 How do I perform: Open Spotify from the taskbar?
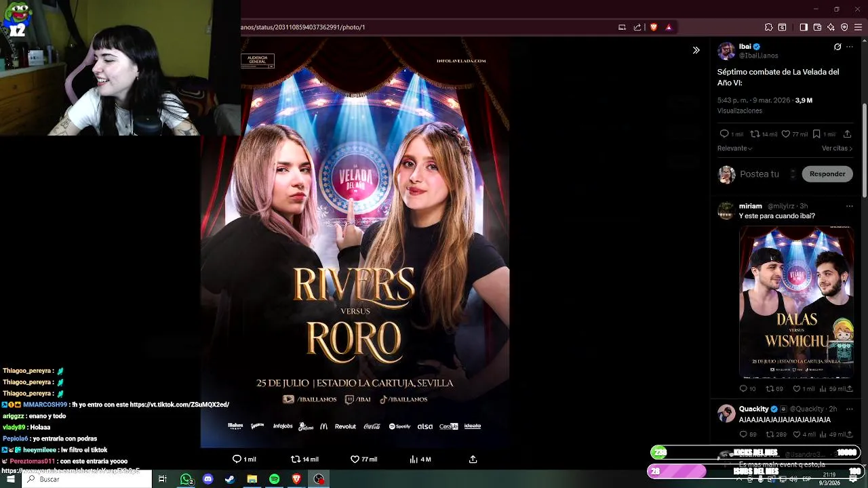274,479
